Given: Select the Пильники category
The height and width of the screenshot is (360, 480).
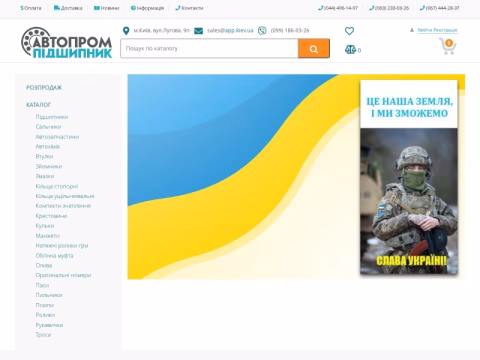Looking at the screenshot, I should [x=49, y=295].
